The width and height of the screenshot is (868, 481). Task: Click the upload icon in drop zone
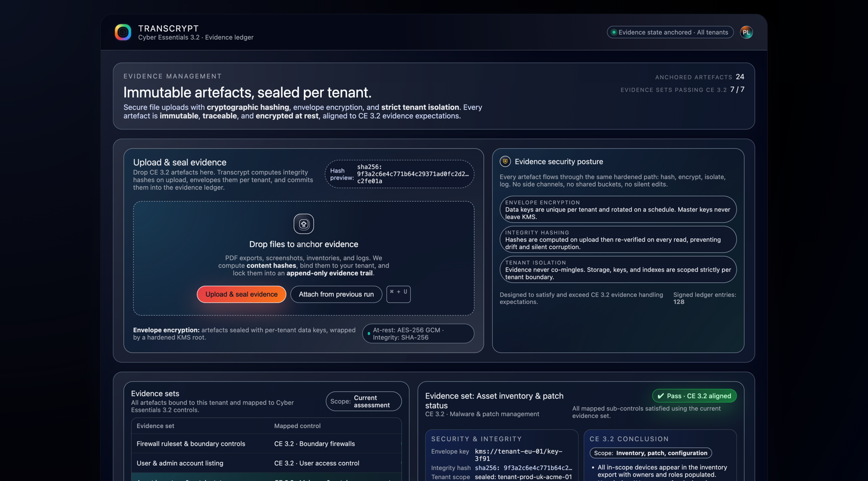303,224
